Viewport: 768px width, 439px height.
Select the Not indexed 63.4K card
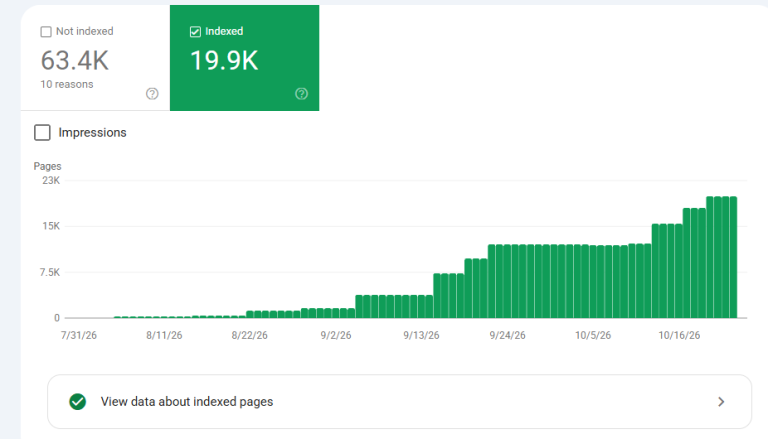pyautogui.click(x=95, y=58)
